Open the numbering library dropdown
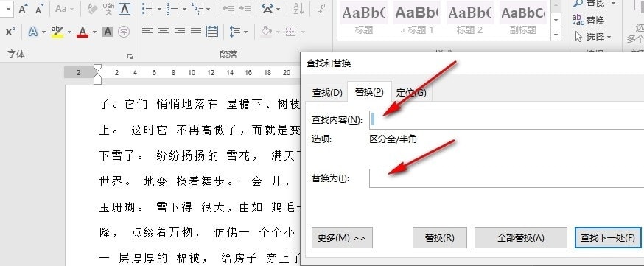The image size is (644, 266). click(x=184, y=9)
